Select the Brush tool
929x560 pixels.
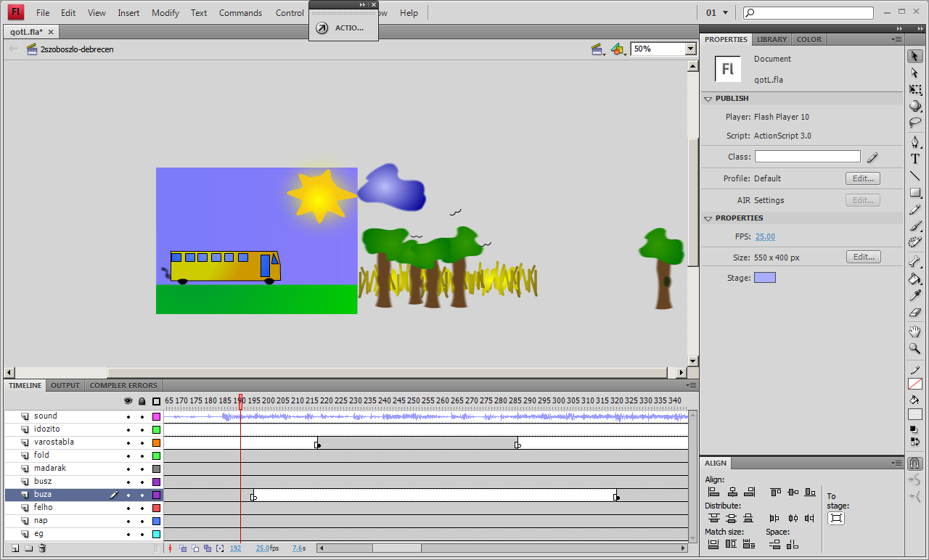915,226
